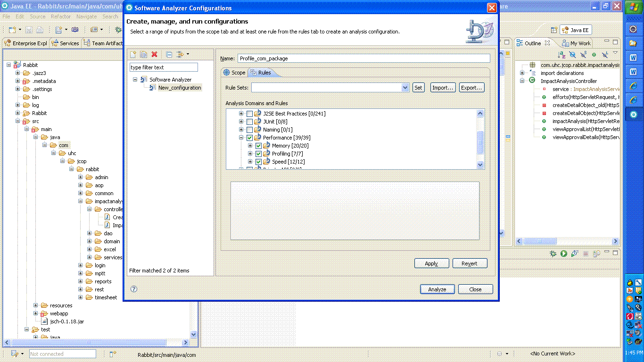Screen dimensions: 644x362
Task: Switch to the Services view tab
Action: click(x=65, y=43)
